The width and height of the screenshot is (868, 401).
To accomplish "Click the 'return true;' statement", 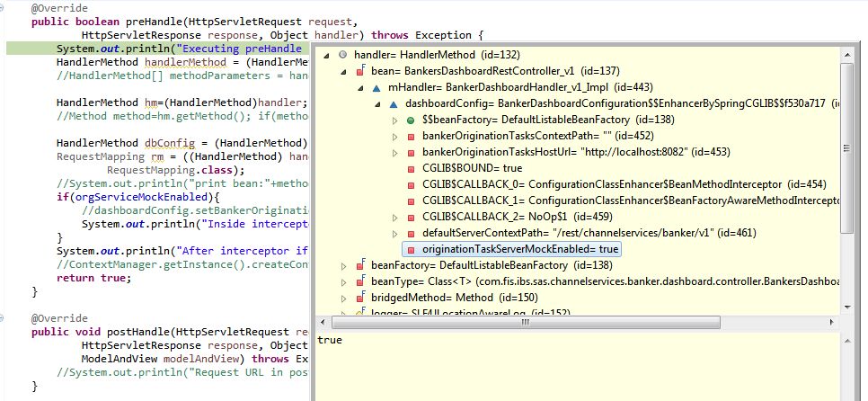I will pos(94,278).
